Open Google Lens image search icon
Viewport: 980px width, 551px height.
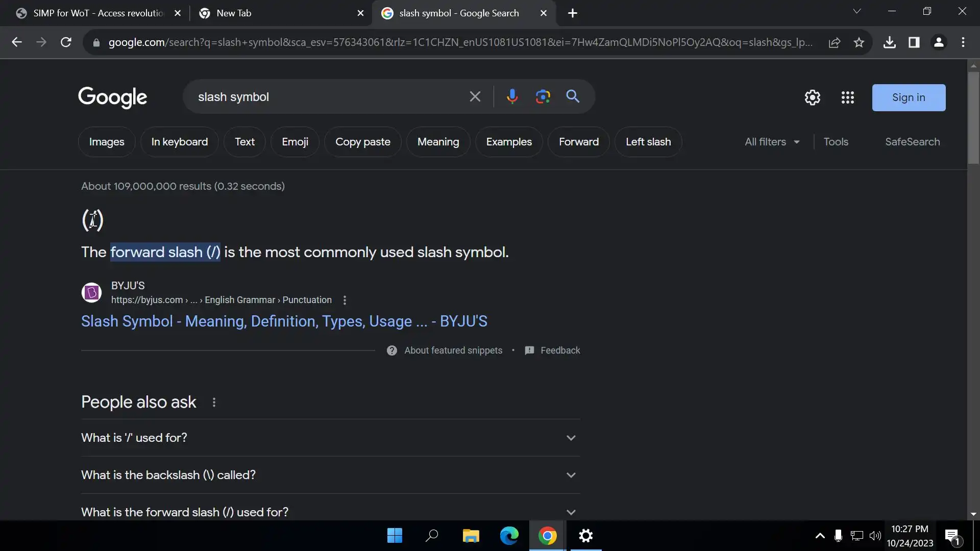pos(543,96)
